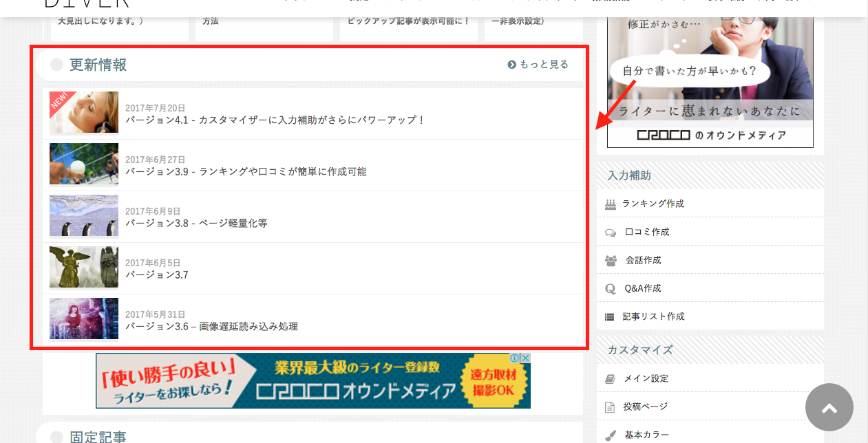Click the speech bubble icon for 口コミ作成

tap(610, 233)
